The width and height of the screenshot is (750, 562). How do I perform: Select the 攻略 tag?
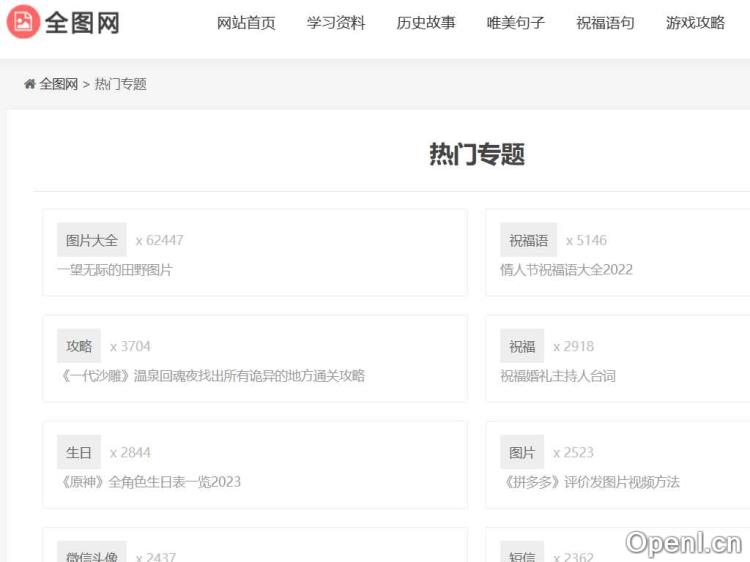(79, 346)
